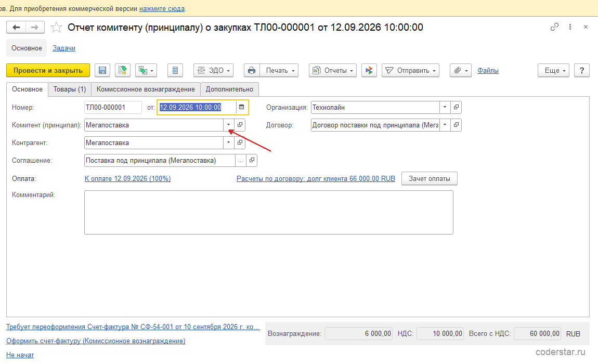The height and width of the screenshot is (364, 598).
Task: Click the colorful play-arrow service icon
Action: pyautogui.click(x=369, y=70)
